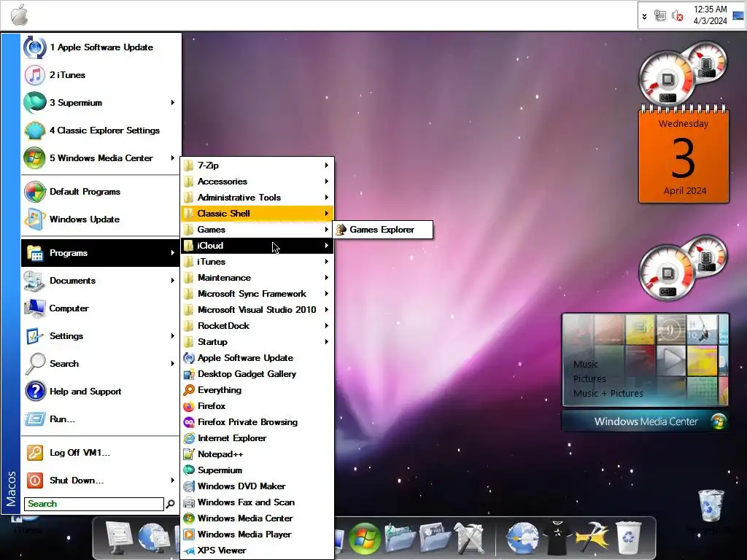Open Desktop Gadget Gallery

click(258, 374)
